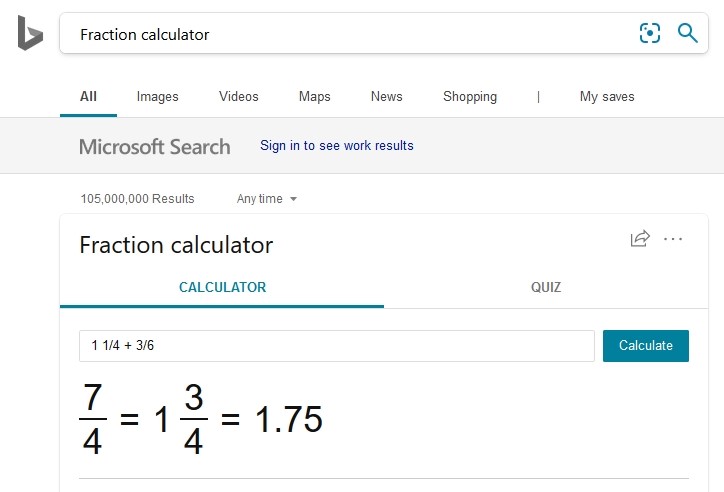The height and width of the screenshot is (492, 724).
Task: Switch to the QUIZ tab
Action: click(546, 288)
